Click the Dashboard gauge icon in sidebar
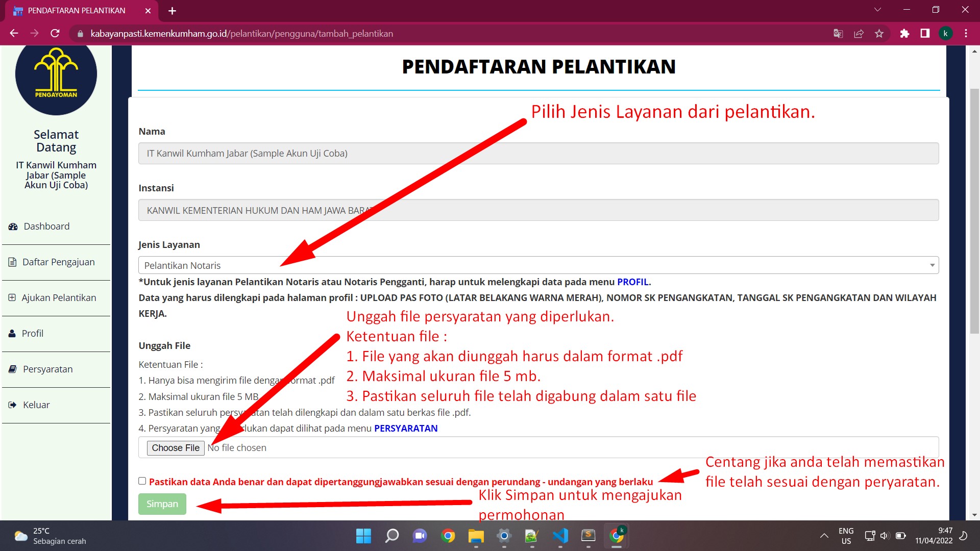980x551 pixels. pyautogui.click(x=13, y=227)
